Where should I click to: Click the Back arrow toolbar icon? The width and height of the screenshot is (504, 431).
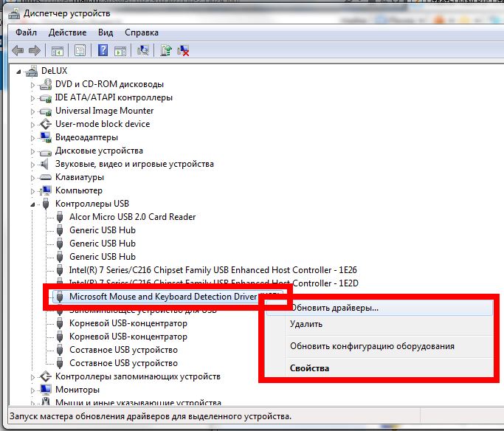[x=18, y=51]
